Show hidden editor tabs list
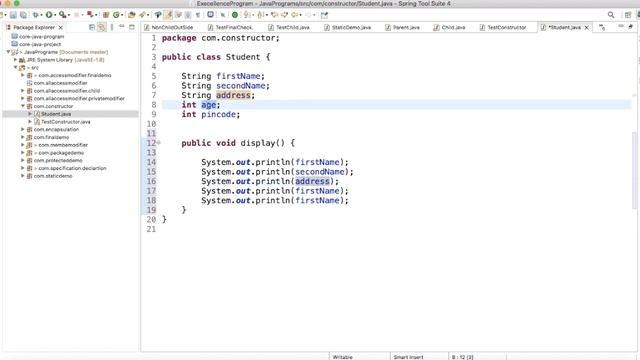This screenshot has height=360, width=640. pyautogui.click(x=602, y=27)
